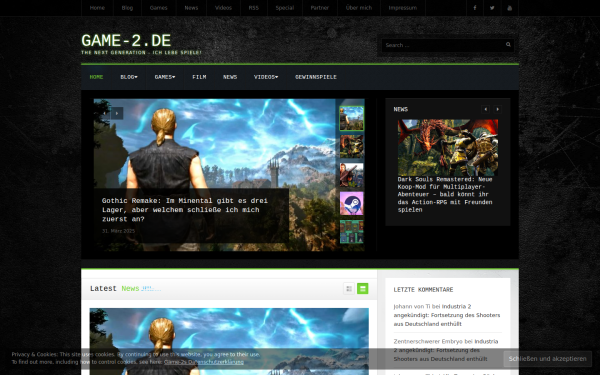This screenshot has height=375, width=600.
Task: Expand the Videos dropdown in the main menu
Action: (266, 77)
